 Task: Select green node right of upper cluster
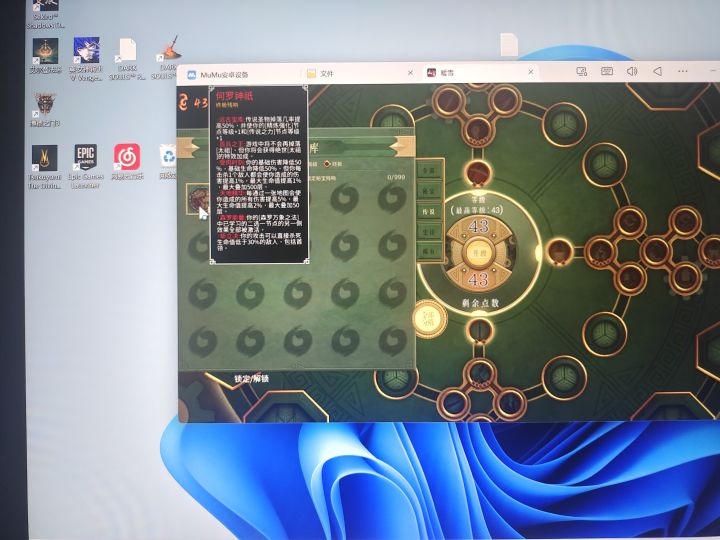click(564, 125)
